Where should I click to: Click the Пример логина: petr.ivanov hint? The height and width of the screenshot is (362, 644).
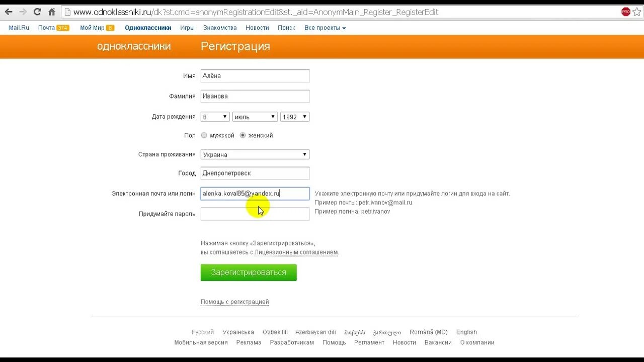click(x=352, y=212)
